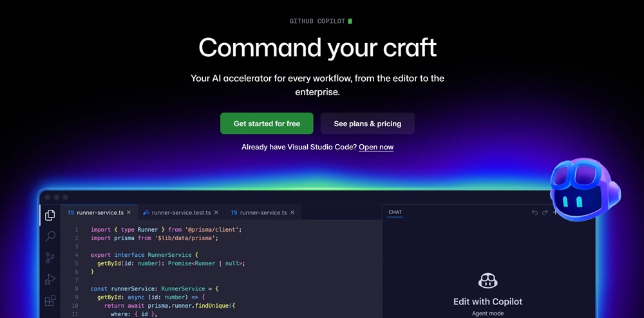Open the Source Control branch icon
644x318 pixels.
click(x=50, y=258)
